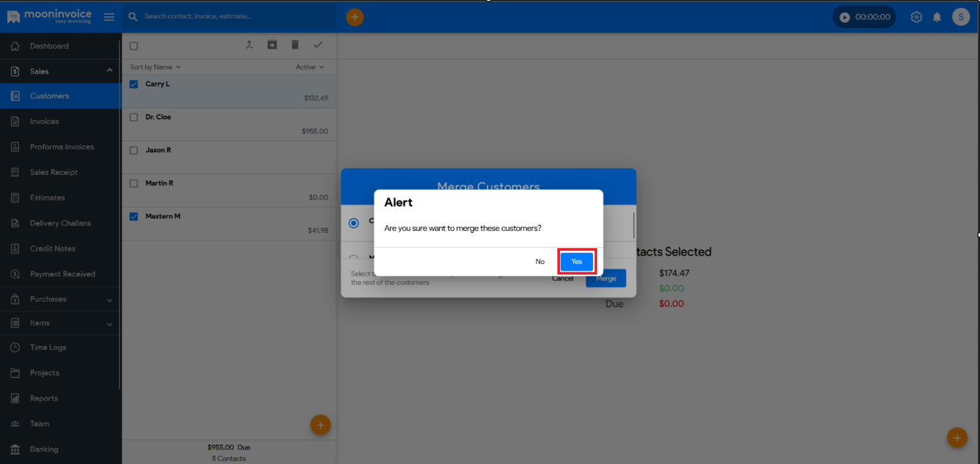Click the trash delete icon above customer list

click(295, 45)
